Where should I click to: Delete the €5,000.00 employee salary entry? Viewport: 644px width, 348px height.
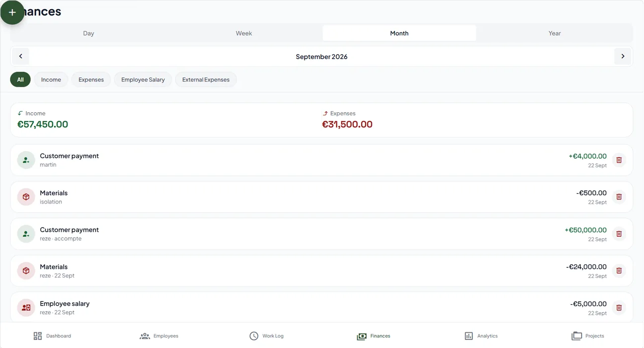[619, 307]
